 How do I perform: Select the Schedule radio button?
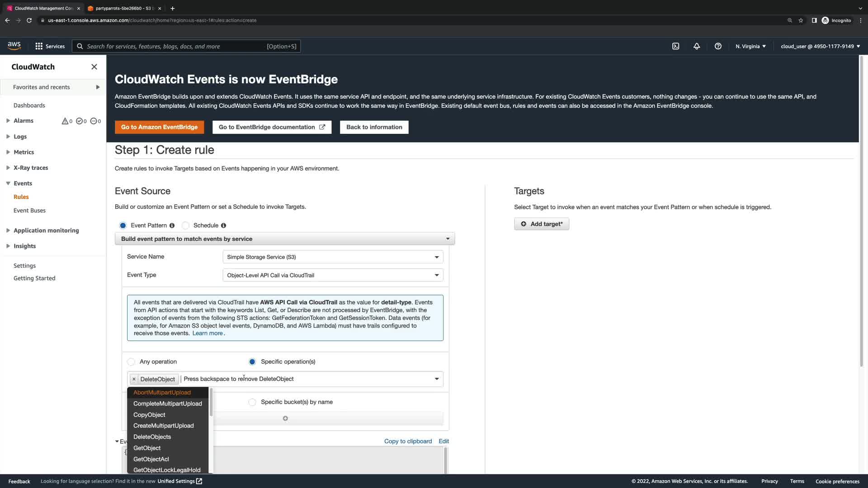point(186,225)
